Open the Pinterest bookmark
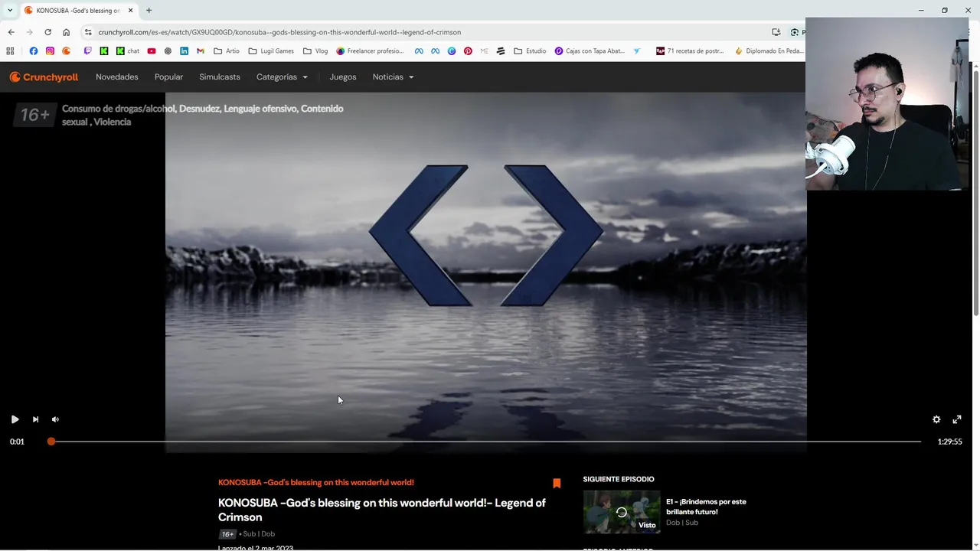The height and width of the screenshot is (551, 980). (468, 51)
